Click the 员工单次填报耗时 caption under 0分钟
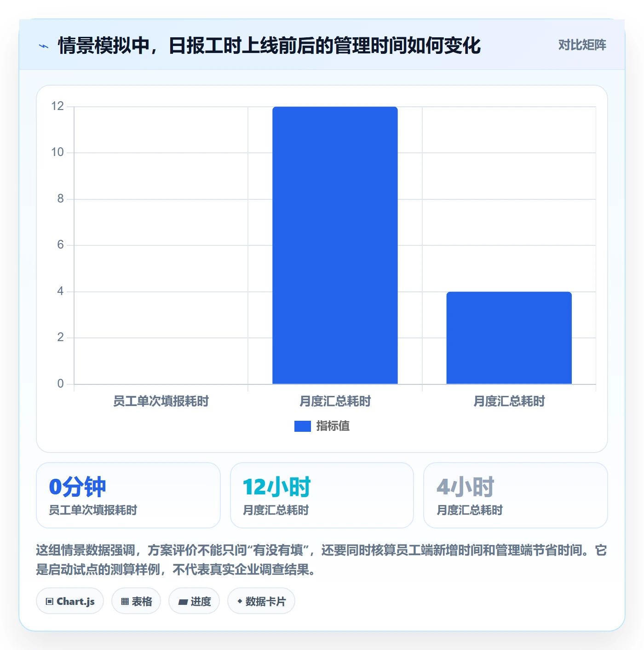 click(x=93, y=510)
